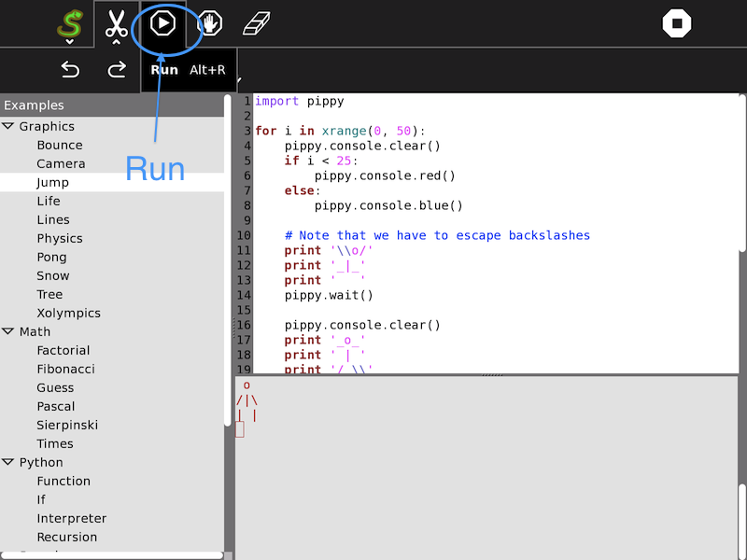Screen dimensions: 747x560
Task: Click inside the output console area
Action: 486,467
